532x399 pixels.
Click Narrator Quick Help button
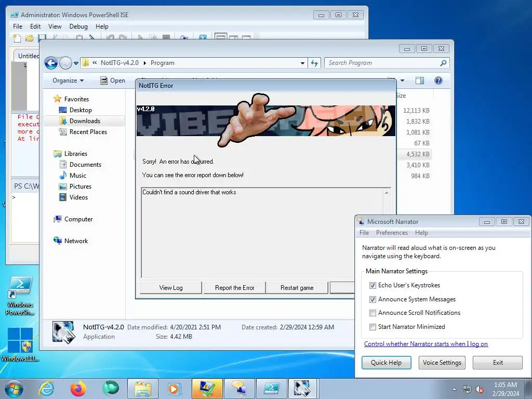coord(386,362)
